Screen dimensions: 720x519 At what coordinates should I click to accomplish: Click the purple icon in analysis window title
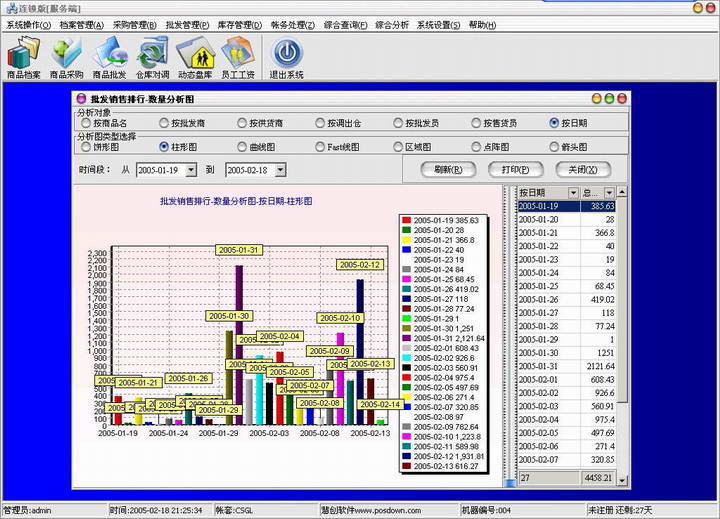click(x=81, y=98)
